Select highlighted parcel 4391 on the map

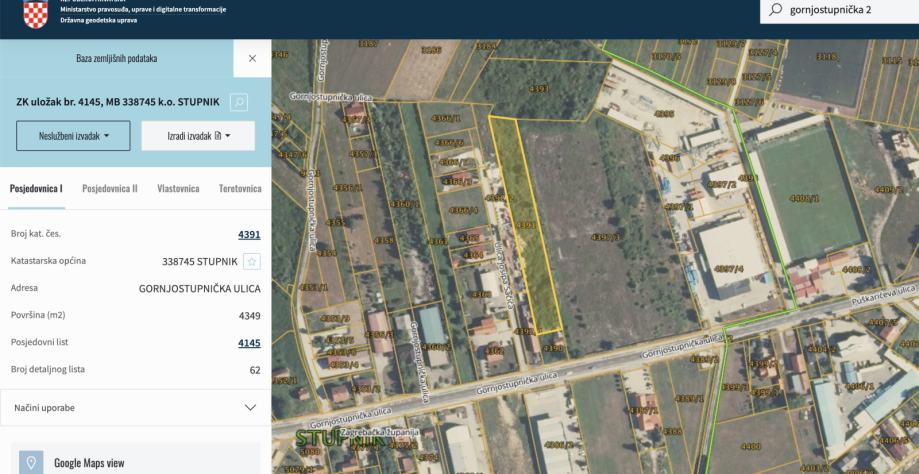pos(526,225)
